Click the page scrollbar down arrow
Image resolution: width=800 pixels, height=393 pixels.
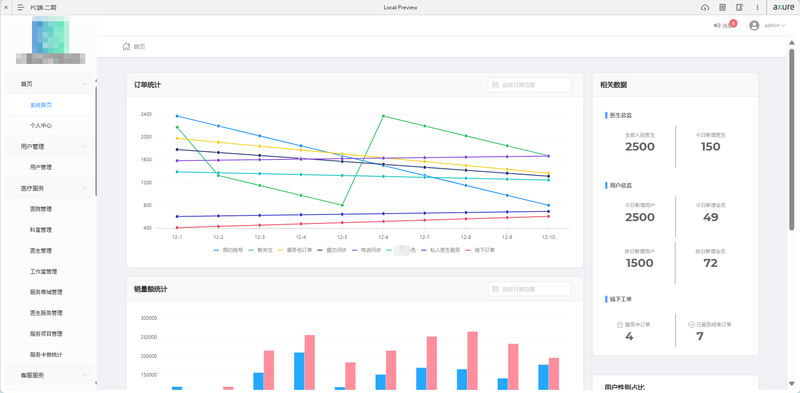791,384
